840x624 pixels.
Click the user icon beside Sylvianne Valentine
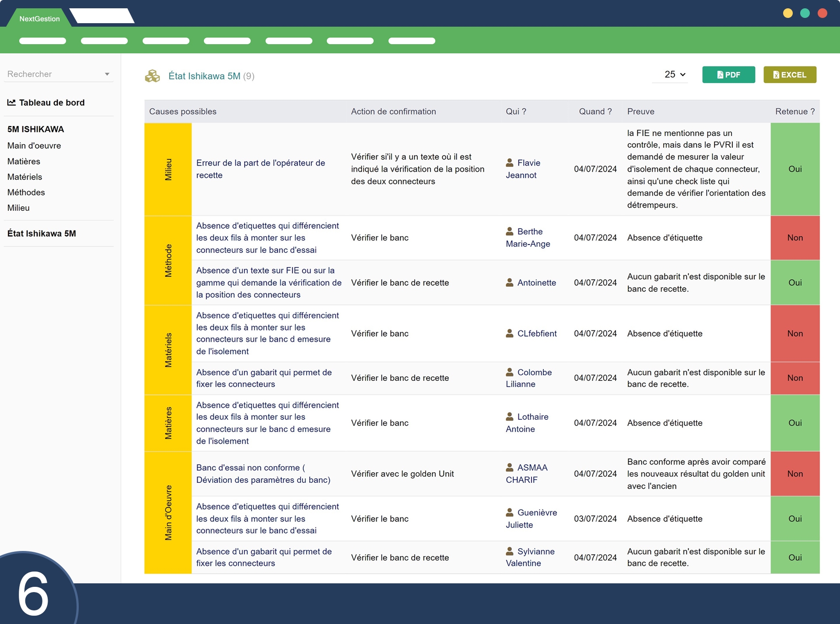pyautogui.click(x=510, y=551)
